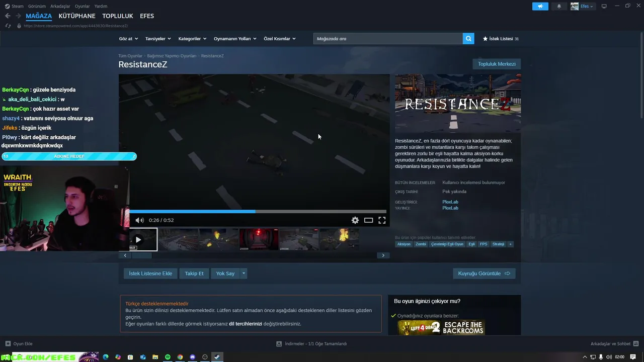Switch to the MAĞAZA tab
This screenshot has width=644, height=362.
[39, 16]
